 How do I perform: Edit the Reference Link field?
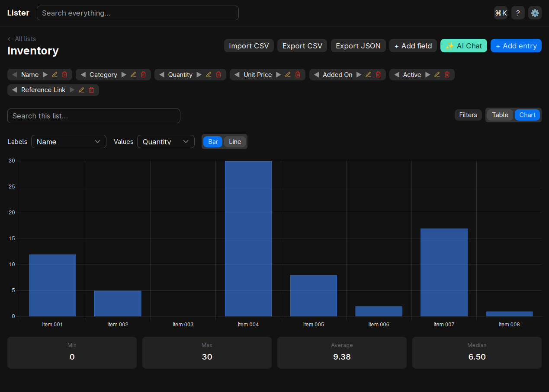[x=81, y=90]
